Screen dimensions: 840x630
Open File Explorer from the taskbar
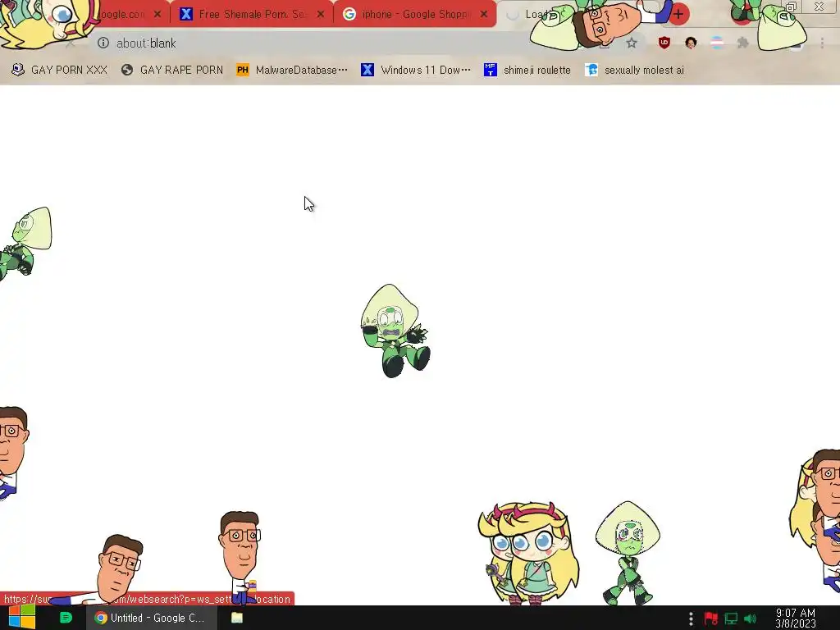tap(237, 618)
